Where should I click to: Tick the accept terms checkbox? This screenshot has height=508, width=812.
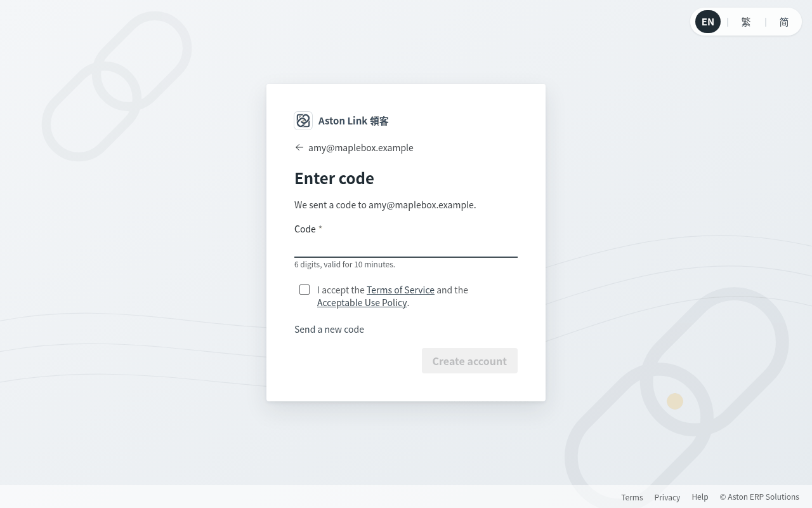(304, 290)
